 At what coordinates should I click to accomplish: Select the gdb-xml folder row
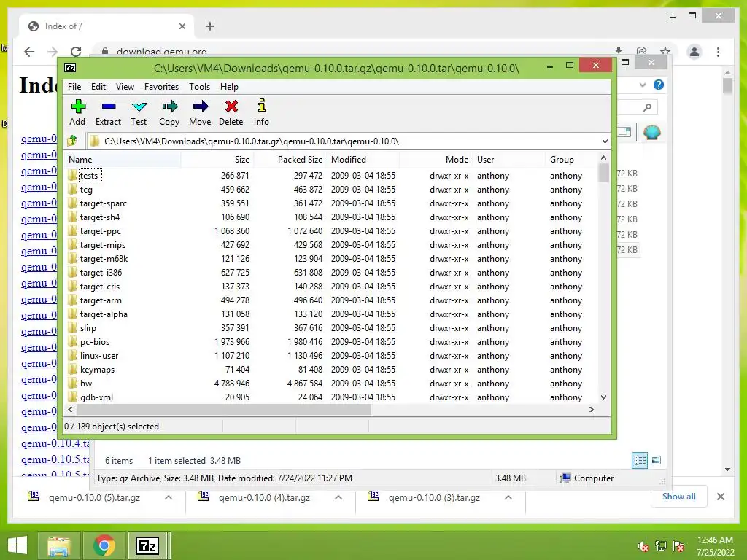(330, 397)
